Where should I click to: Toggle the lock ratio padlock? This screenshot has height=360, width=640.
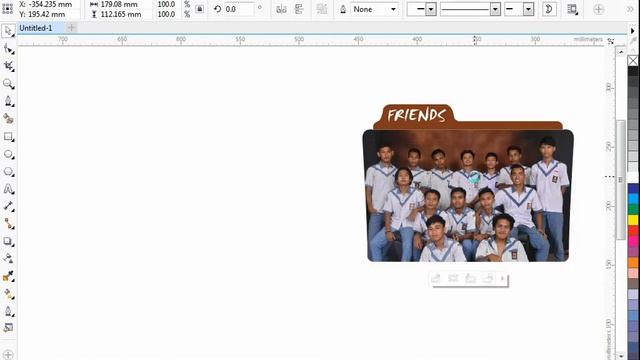[x=199, y=9]
